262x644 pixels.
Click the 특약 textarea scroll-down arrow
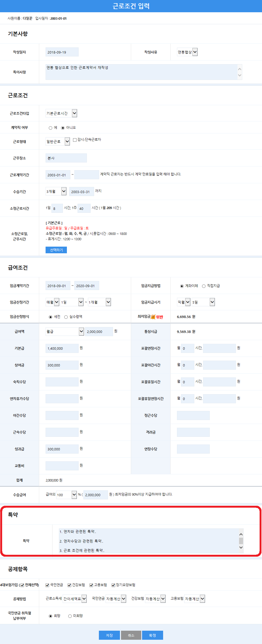[241, 547]
